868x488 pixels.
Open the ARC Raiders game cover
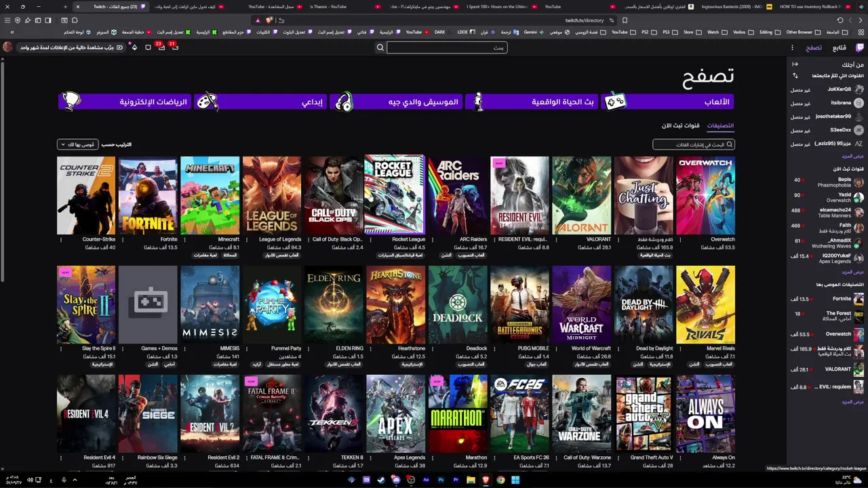(458, 195)
